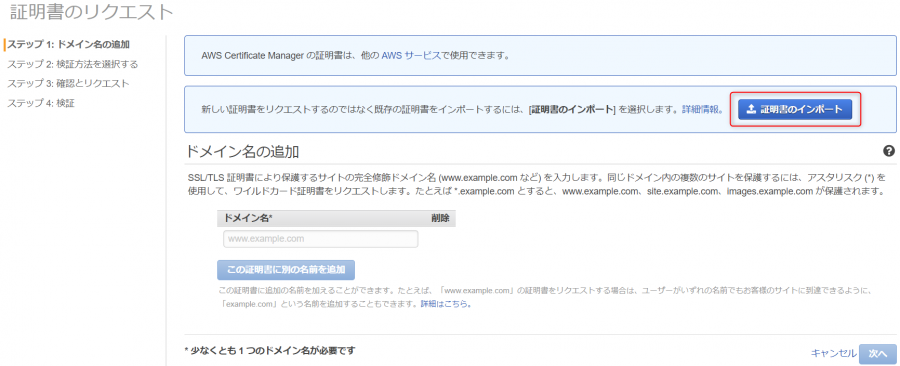Viewport: 900px width, 366px height.
Task: Click the ドメイン名の追加 section heading
Action: [x=242, y=152]
